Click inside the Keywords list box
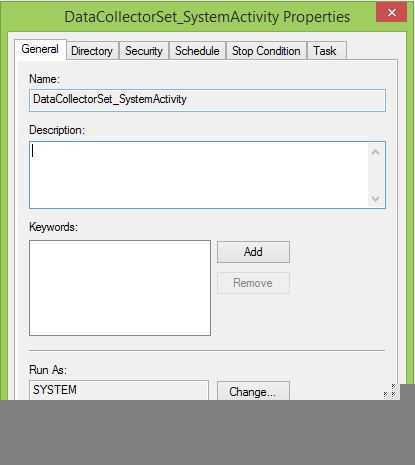Screen dimensions: 415x465 click(x=120, y=288)
